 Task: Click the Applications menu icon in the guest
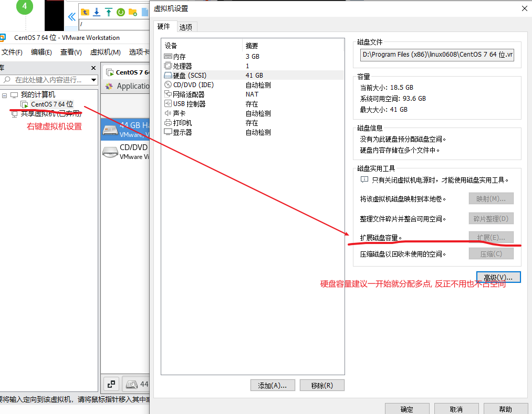(x=109, y=87)
